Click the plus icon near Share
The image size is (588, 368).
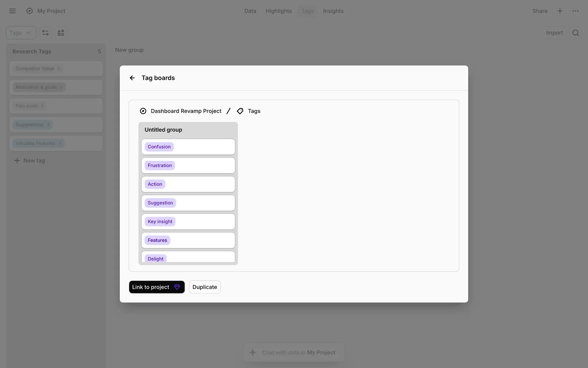[x=560, y=11]
